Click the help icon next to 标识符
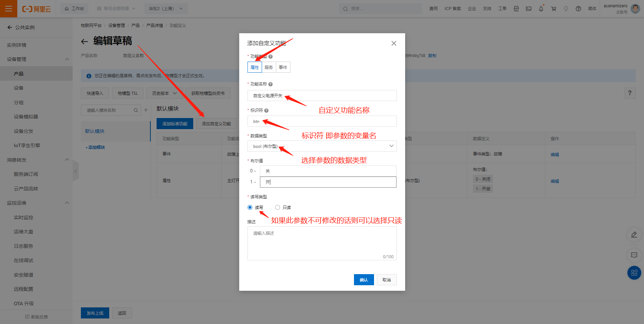644x324 pixels. point(266,110)
